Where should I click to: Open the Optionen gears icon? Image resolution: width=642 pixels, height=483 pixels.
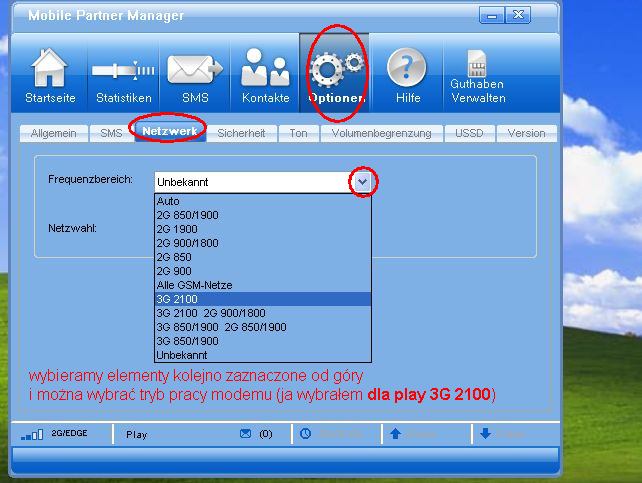coord(337,69)
